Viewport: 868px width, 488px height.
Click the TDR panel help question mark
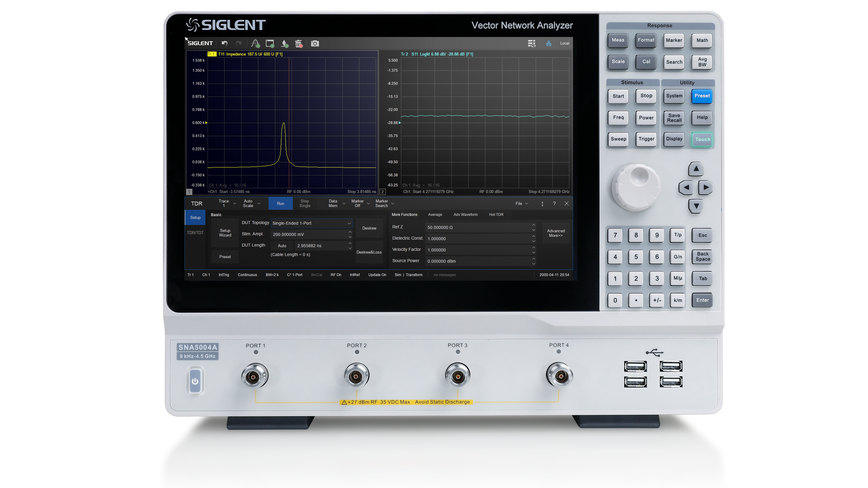click(554, 204)
